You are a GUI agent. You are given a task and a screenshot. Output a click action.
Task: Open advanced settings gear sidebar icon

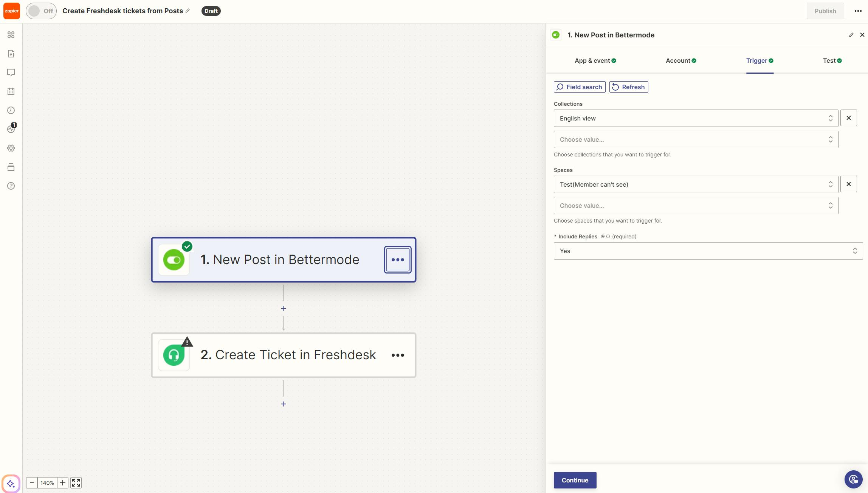11,148
